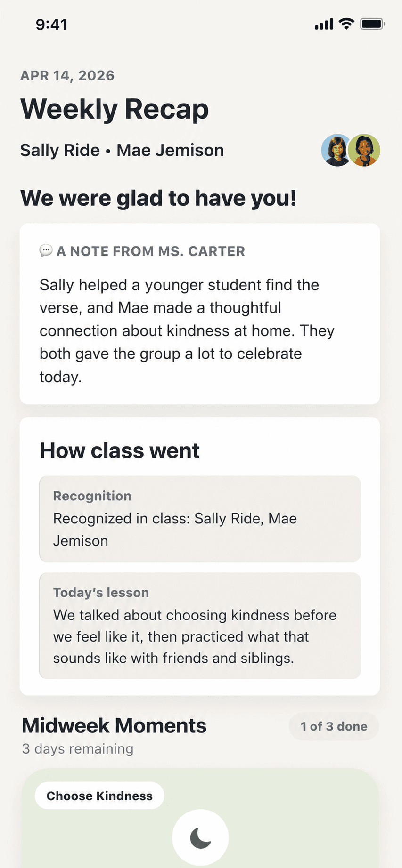Tap the battery status icon
The image size is (402, 868).
[372, 24]
